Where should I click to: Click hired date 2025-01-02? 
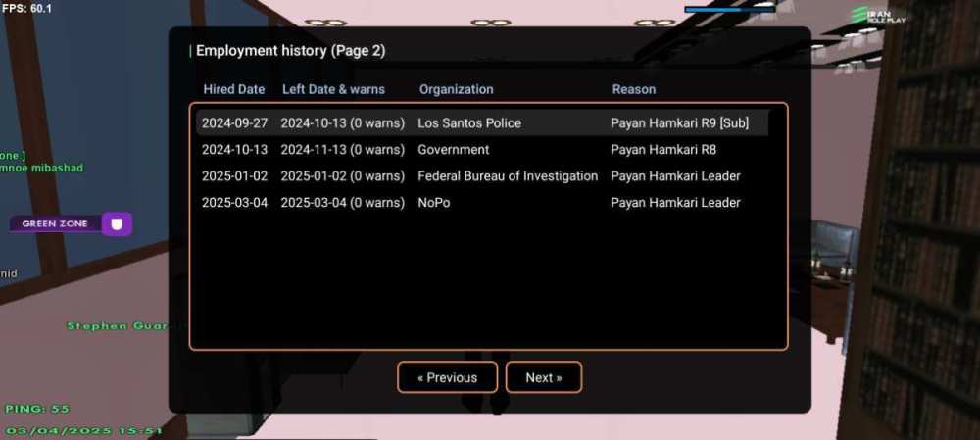(234, 176)
